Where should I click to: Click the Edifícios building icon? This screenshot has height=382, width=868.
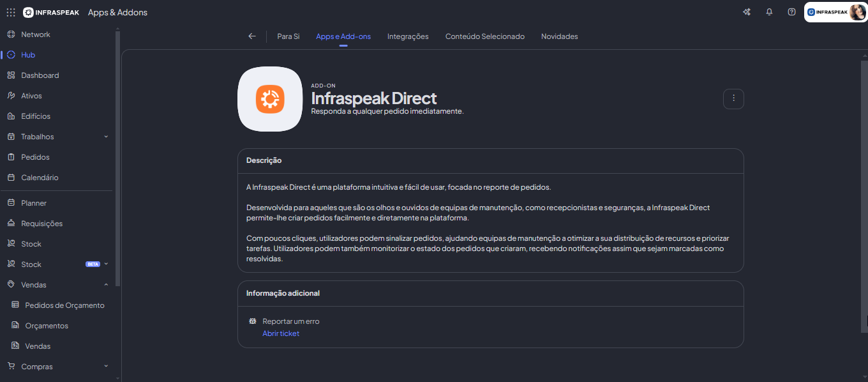coord(11,116)
